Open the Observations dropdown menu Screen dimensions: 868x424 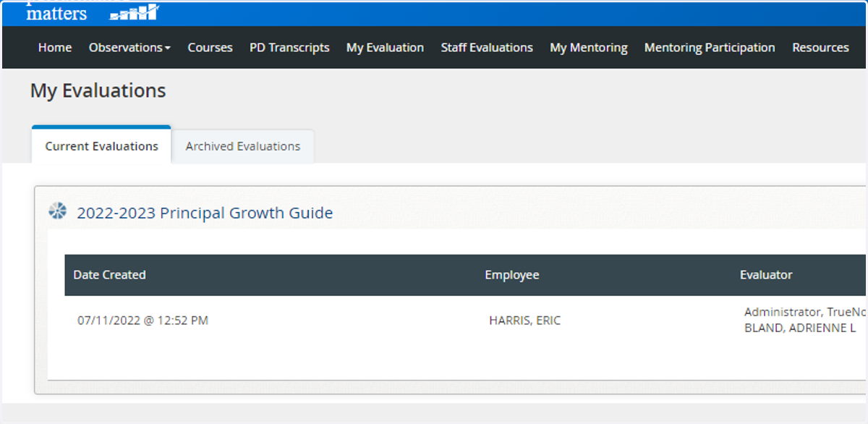point(129,48)
